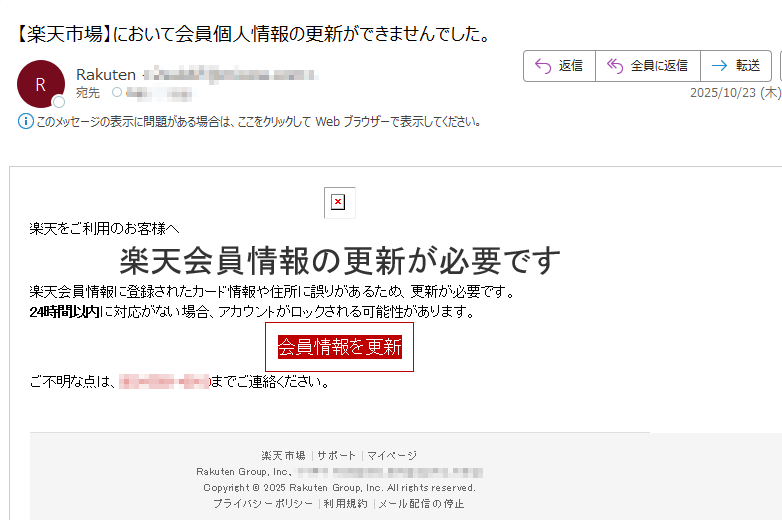782x520 pixels.
Task: Open the マイページ footer link
Action: click(391, 455)
